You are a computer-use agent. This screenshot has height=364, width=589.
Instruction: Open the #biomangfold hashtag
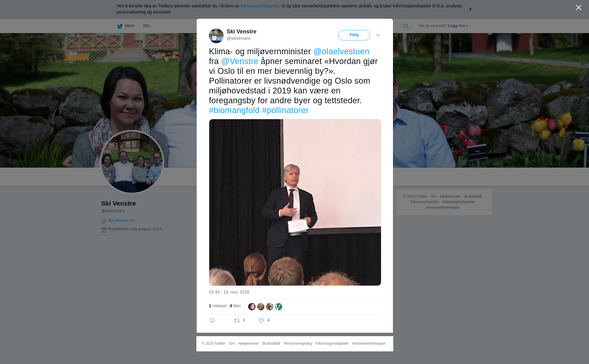point(234,110)
